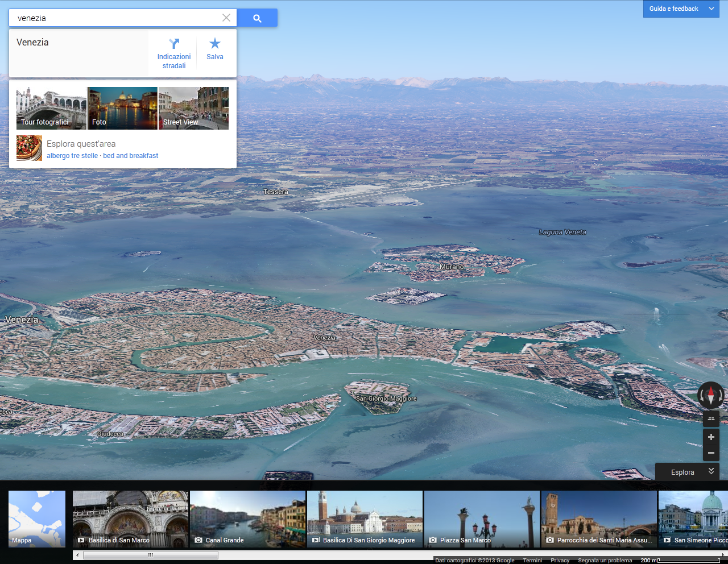Click the bed and breakfast link

coord(131,156)
